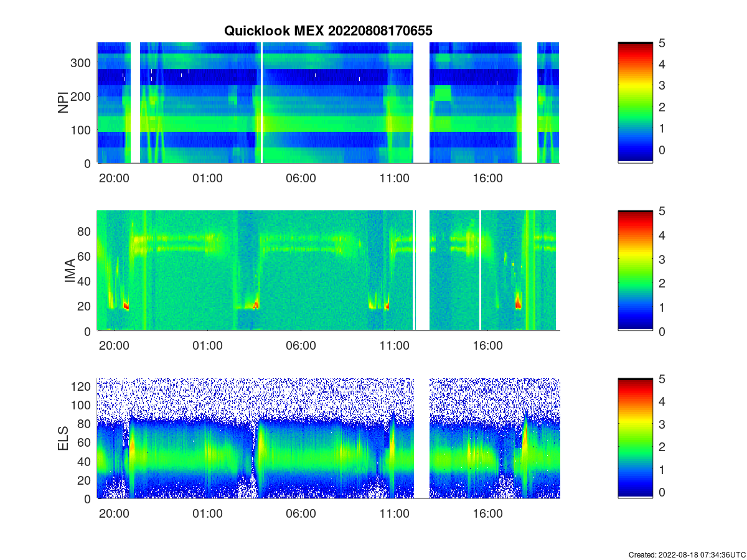Click the NPI spectrogram panel
The height and width of the screenshot is (560, 747).
click(328, 103)
